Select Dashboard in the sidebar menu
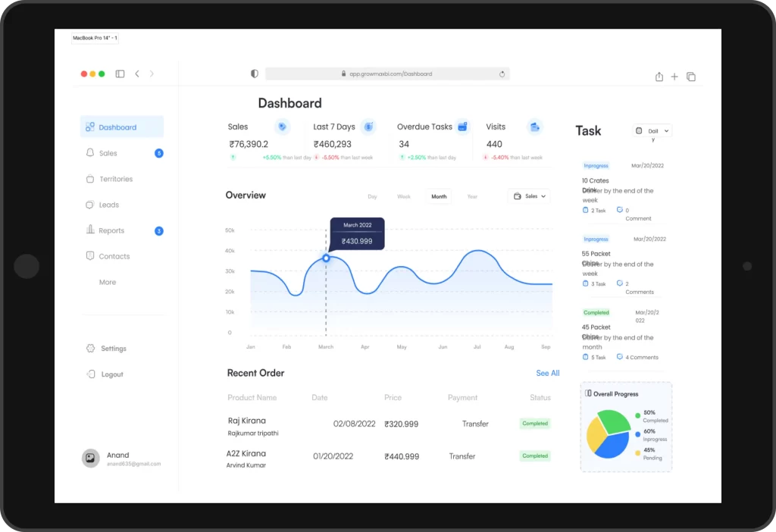This screenshot has width=776, height=532. tap(121, 127)
